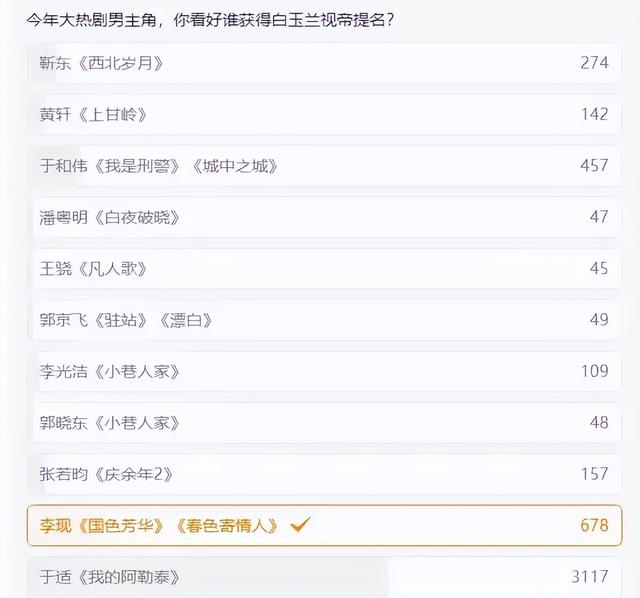Choose the 李光洁《小巷人家》 poll option

point(324,372)
